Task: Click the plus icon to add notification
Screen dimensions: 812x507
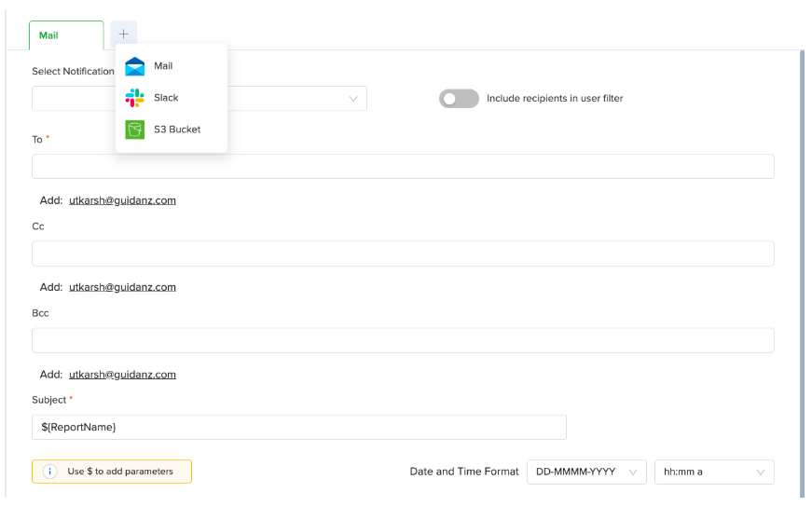Action: point(123,34)
